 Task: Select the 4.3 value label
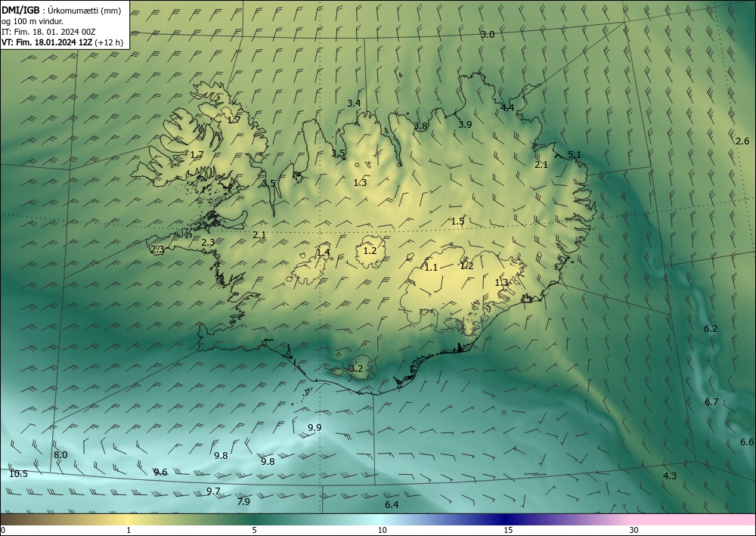[670, 476]
